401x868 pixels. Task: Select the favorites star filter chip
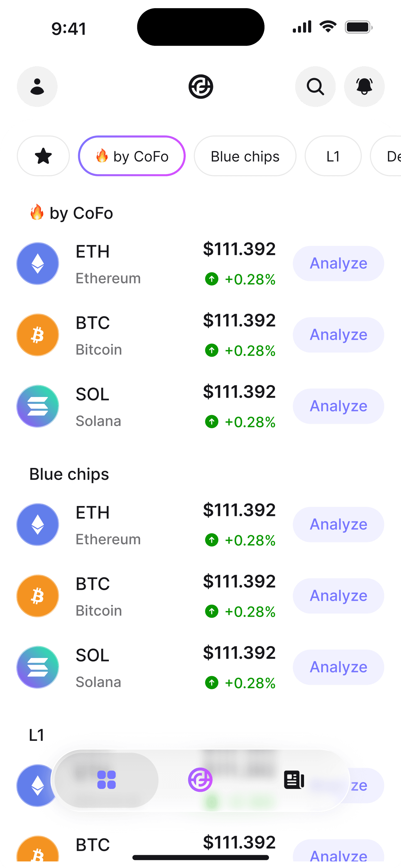(43, 156)
